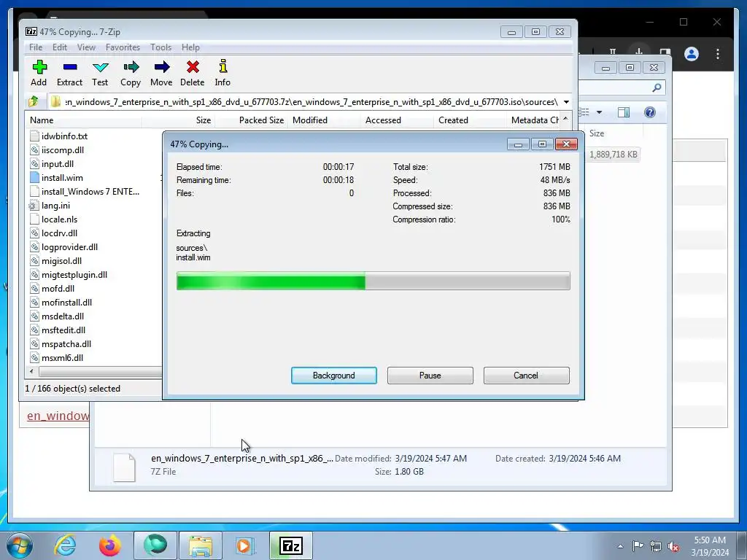Open the Help menu

pyautogui.click(x=190, y=47)
